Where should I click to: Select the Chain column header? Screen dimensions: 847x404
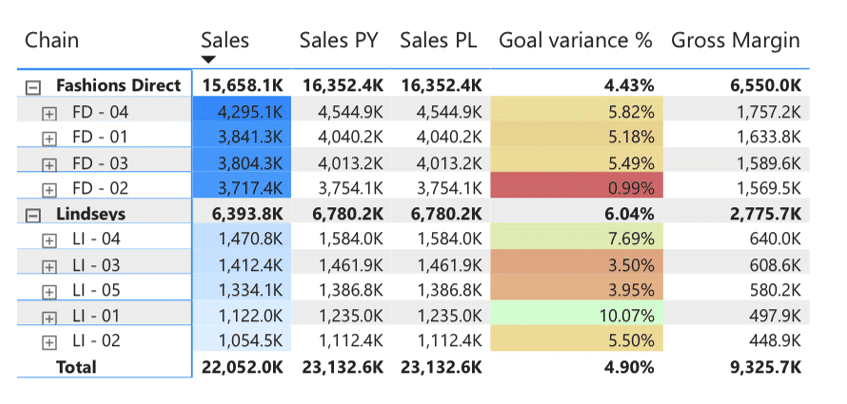(x=51, y=40)
